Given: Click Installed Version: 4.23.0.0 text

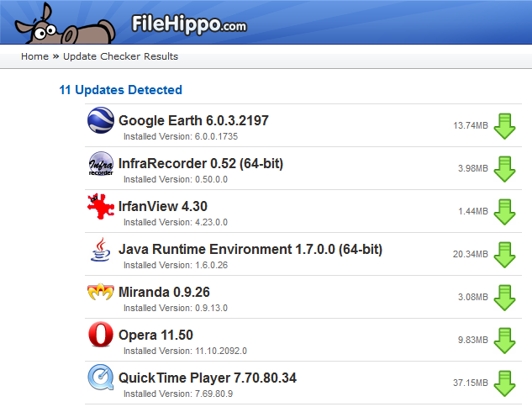Looking at the screenshot, I should pos(176,222).
